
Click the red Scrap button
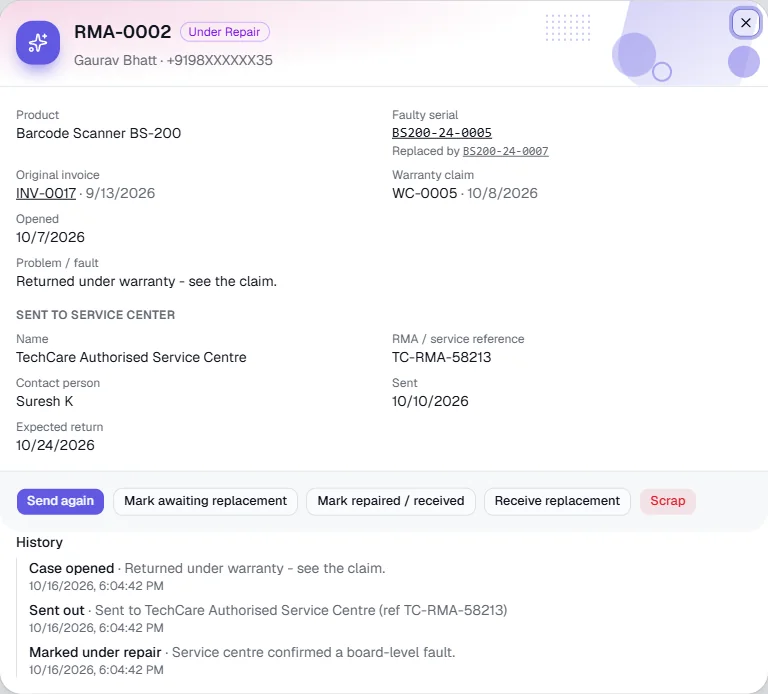[x=668, y=501]
